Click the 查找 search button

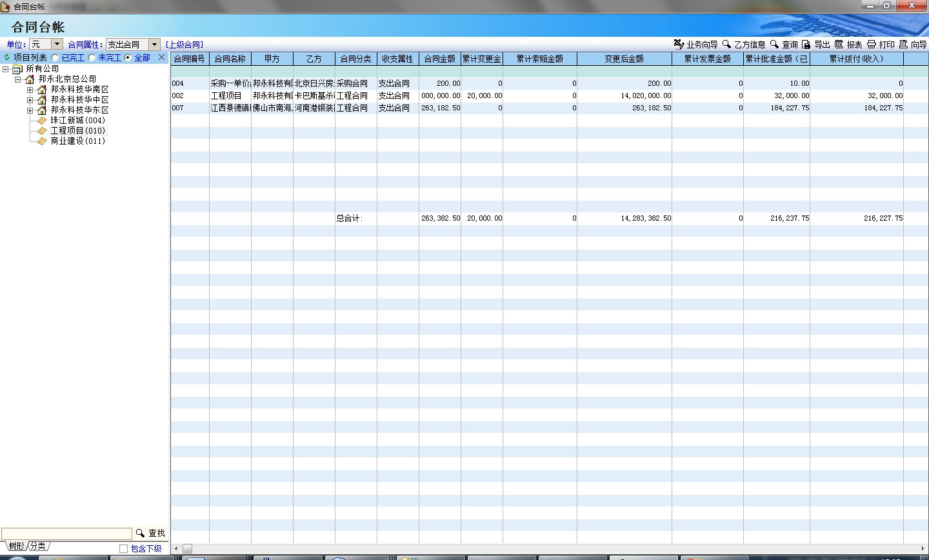point(150,534)
